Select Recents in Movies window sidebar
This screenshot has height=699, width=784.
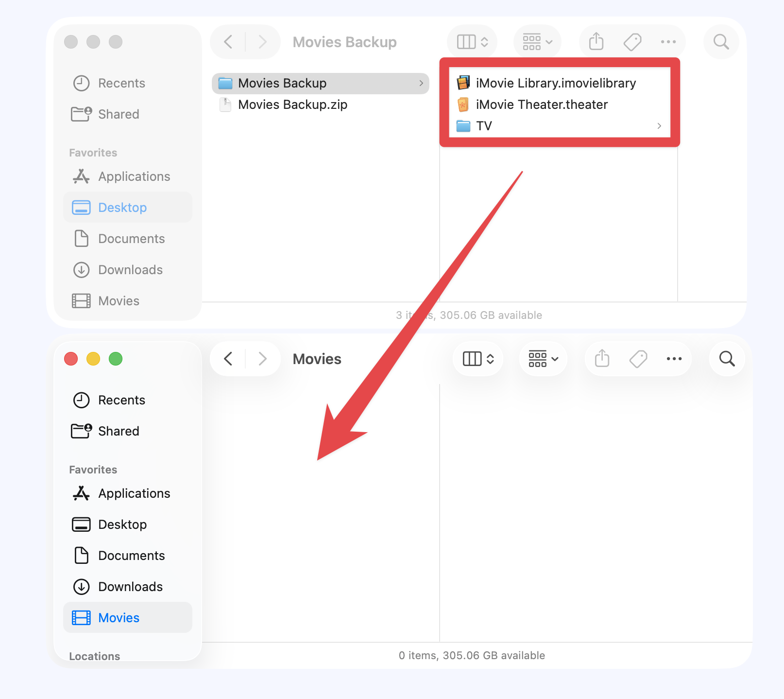click(x=128, y=400)
